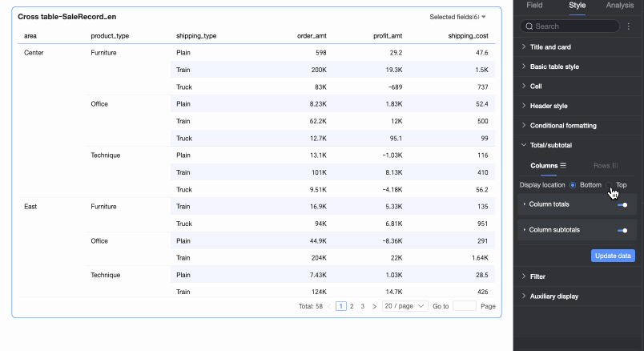Image resolution: width=644 pixels, height=351 pixels.
Task: Open the 20 / page size dropdown
Action: click(x=405, y=306)
